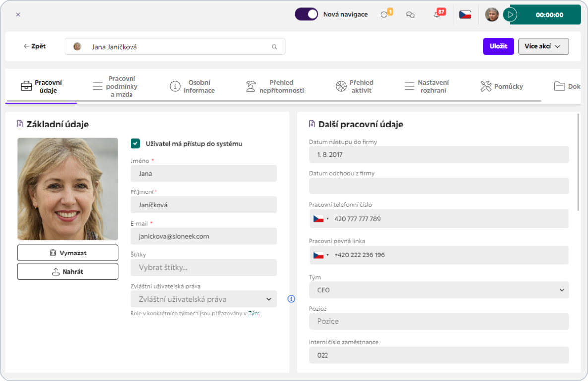Follow the Tým link
This screenshot has width=588, height=381.
[254, 313]
